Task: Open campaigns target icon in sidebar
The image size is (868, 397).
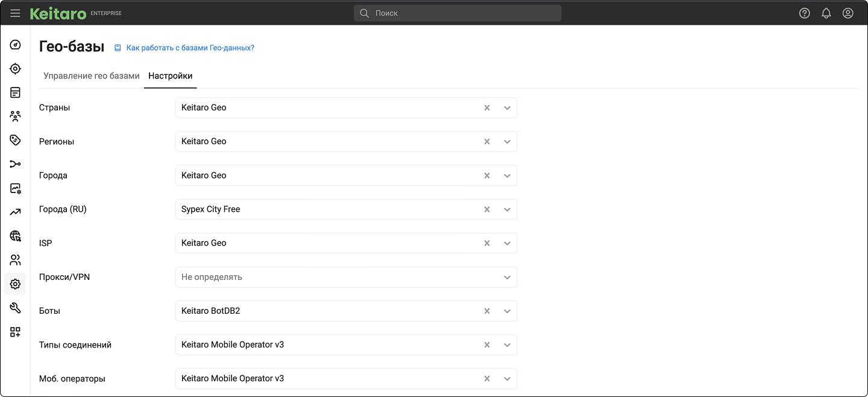Action: pyautogui.click(x=16, y=69)
